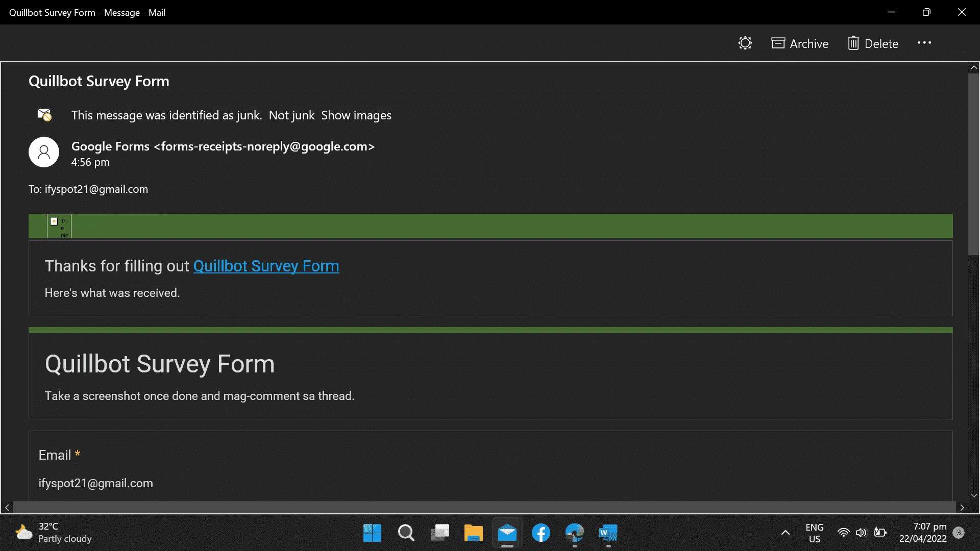This screenshot has height=551, width=980.
Task: Click sender name Google Forms address
Action: 223,146
